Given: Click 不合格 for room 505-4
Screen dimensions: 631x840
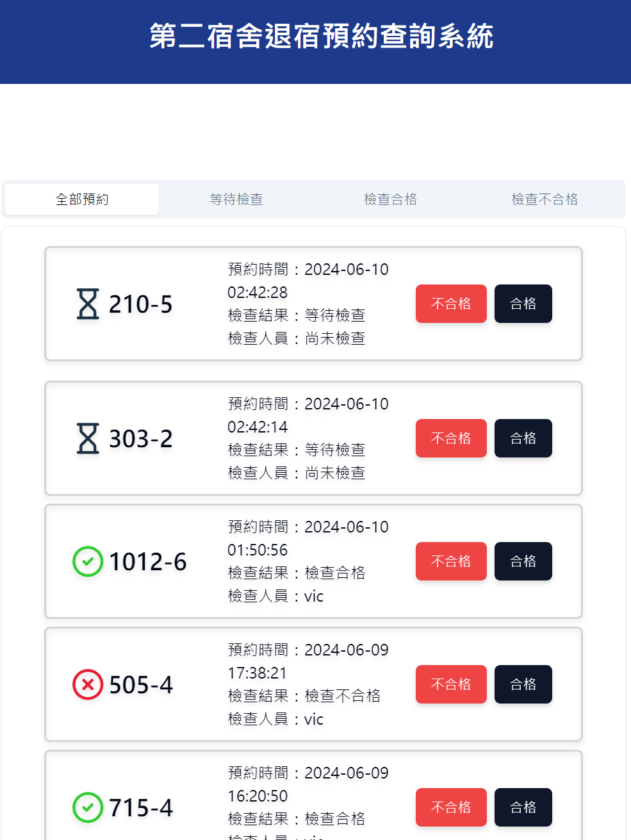Looking at the screenshot, I should pyautogui.click(x=451, y=684).
